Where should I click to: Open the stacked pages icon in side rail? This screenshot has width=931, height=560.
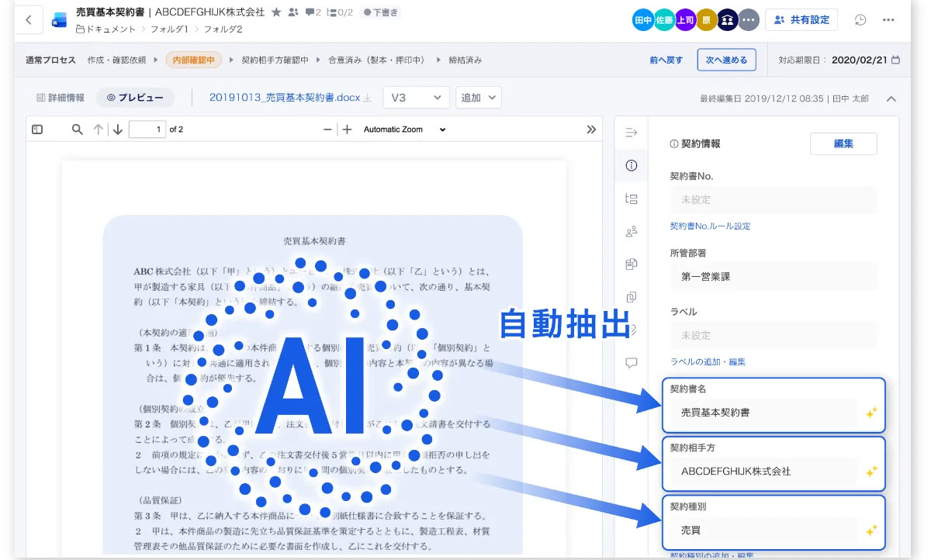coord(631,297)
